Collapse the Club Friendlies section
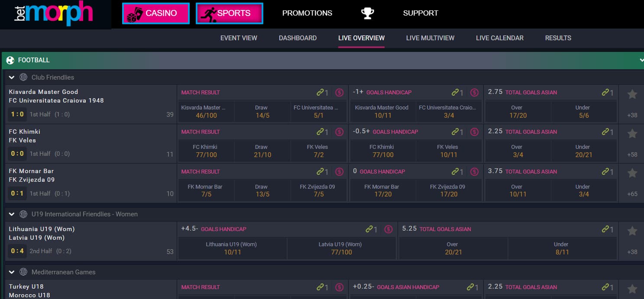The image size is (644, 299). coord(12,77)
